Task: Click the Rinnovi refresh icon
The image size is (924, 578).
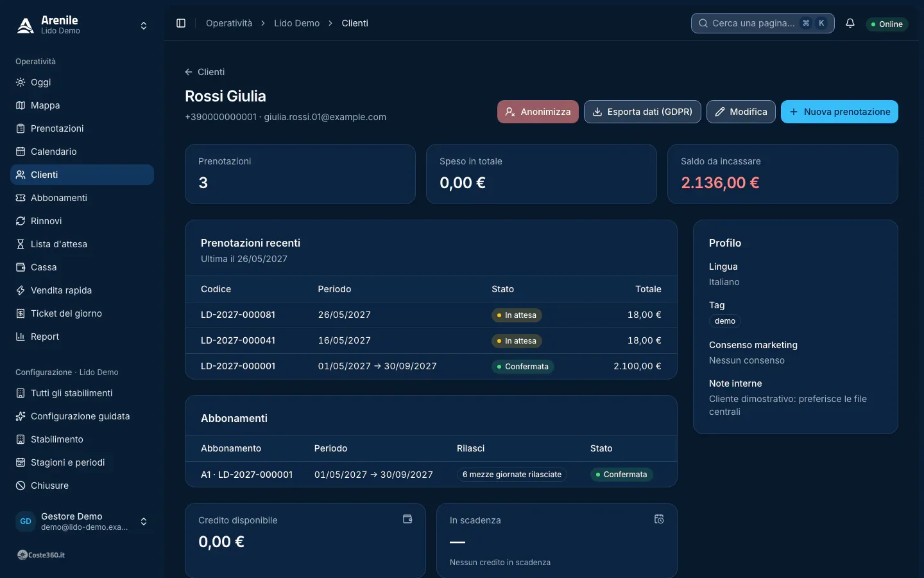Action: [x=21, y=221]
